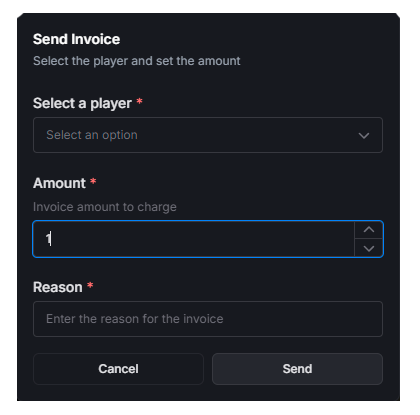Click the red asterisk beside Reason
Viewport: 420px width, 415px height.
tap(90, 285)
